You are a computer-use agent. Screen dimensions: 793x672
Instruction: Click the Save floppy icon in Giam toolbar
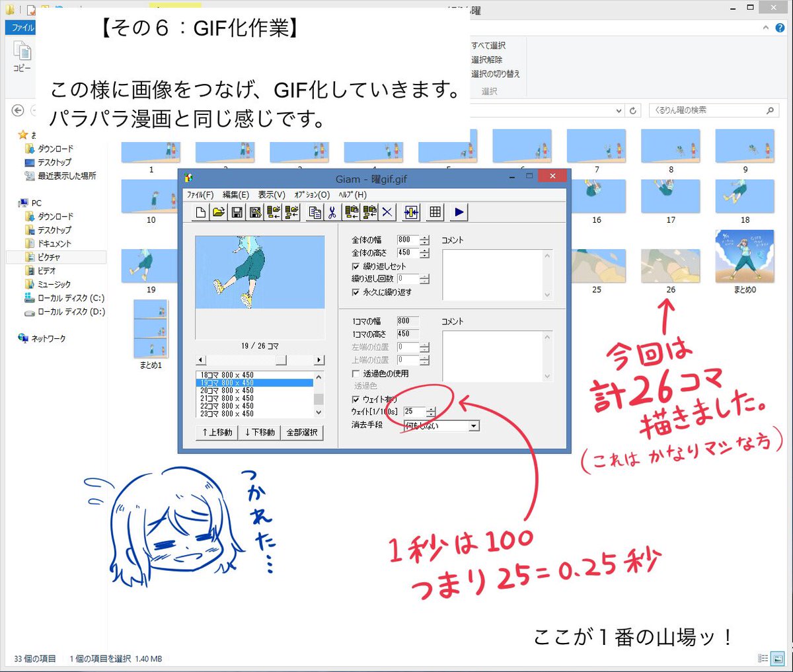tap(237, 212)
